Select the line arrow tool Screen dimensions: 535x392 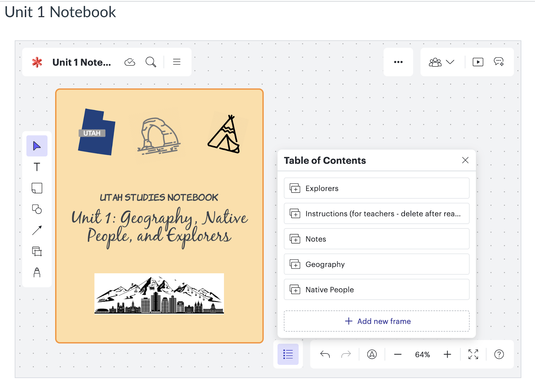pos(37,230)
